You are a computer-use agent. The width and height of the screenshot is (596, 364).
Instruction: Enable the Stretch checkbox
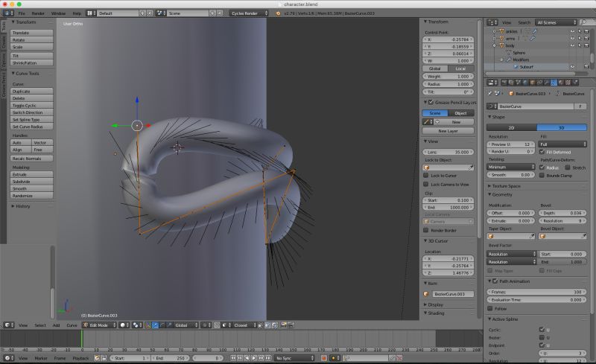click(x=568, y=167)
